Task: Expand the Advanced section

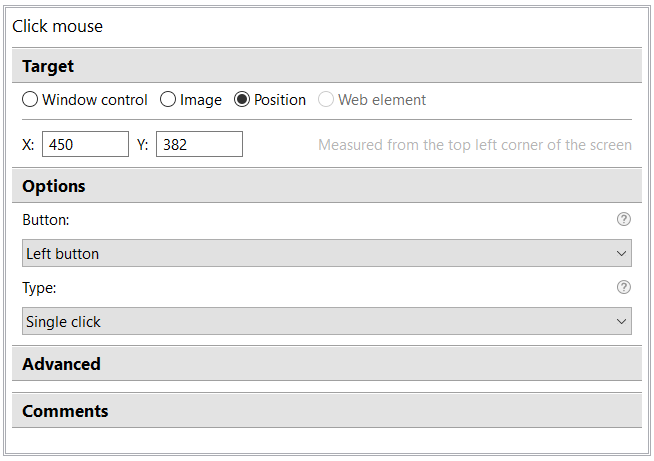Action: pos(327,363)
